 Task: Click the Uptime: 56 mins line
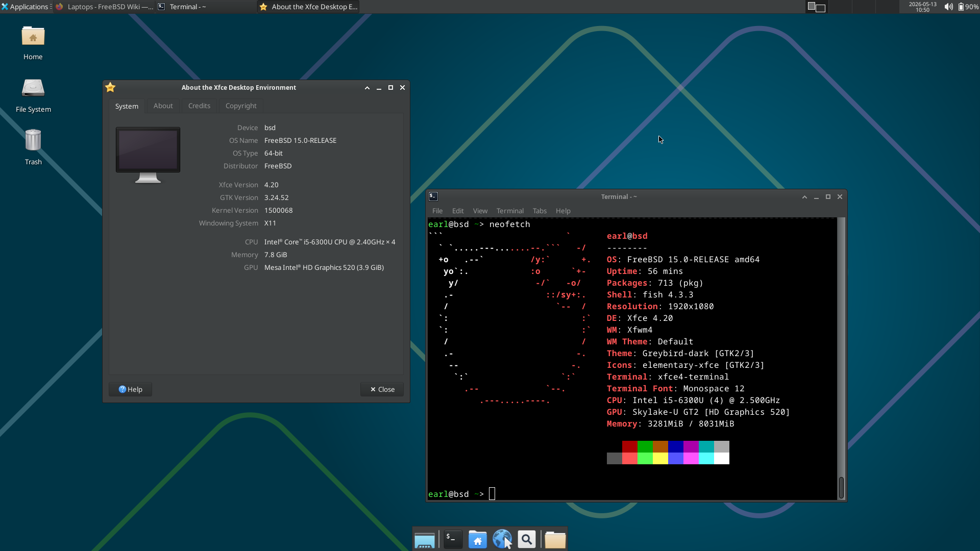[645, 271]
